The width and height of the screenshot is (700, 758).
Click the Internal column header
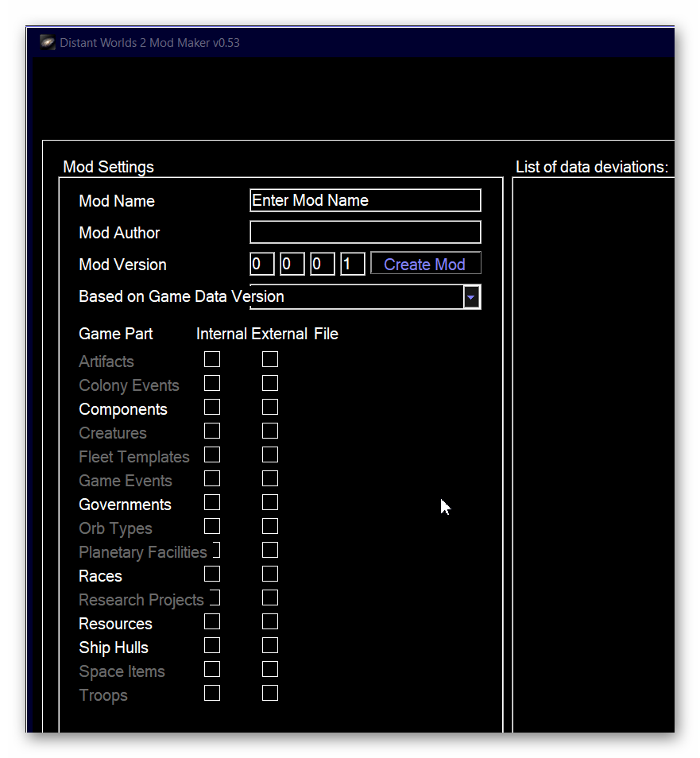(x=222, y=334)
